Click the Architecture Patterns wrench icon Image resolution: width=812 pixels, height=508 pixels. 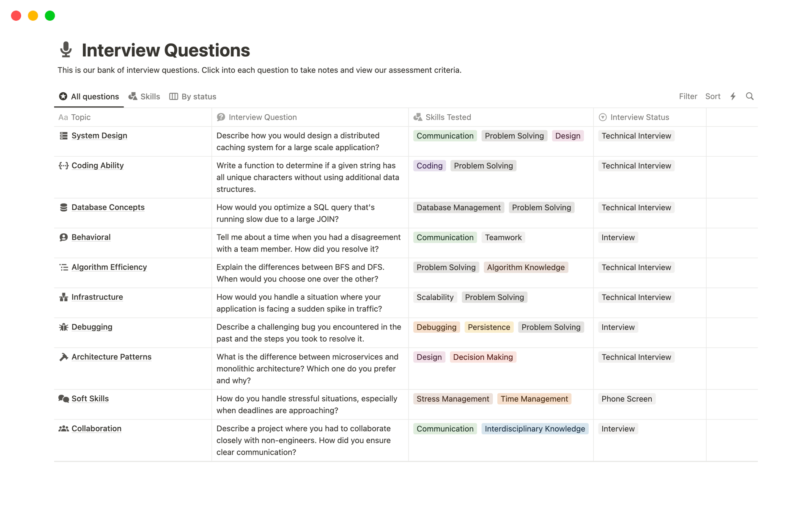[x=63, y=357]
